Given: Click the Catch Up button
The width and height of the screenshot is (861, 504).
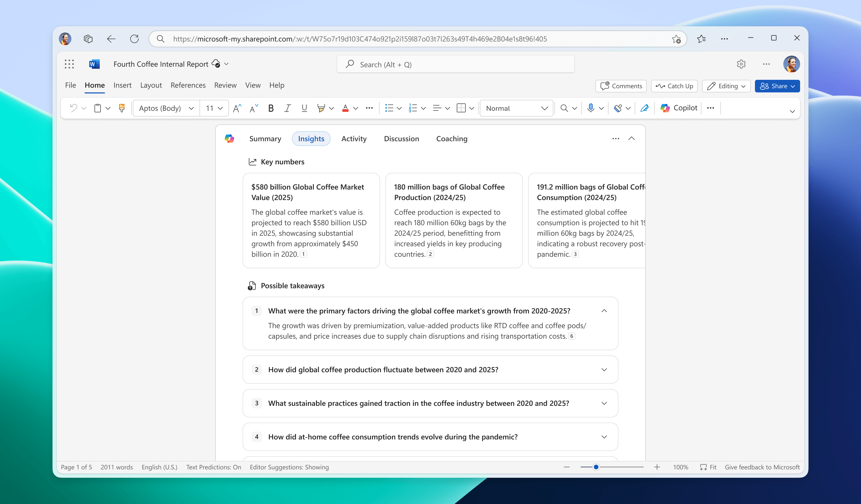Looking at the screenshot, I should tap(674, 86).
